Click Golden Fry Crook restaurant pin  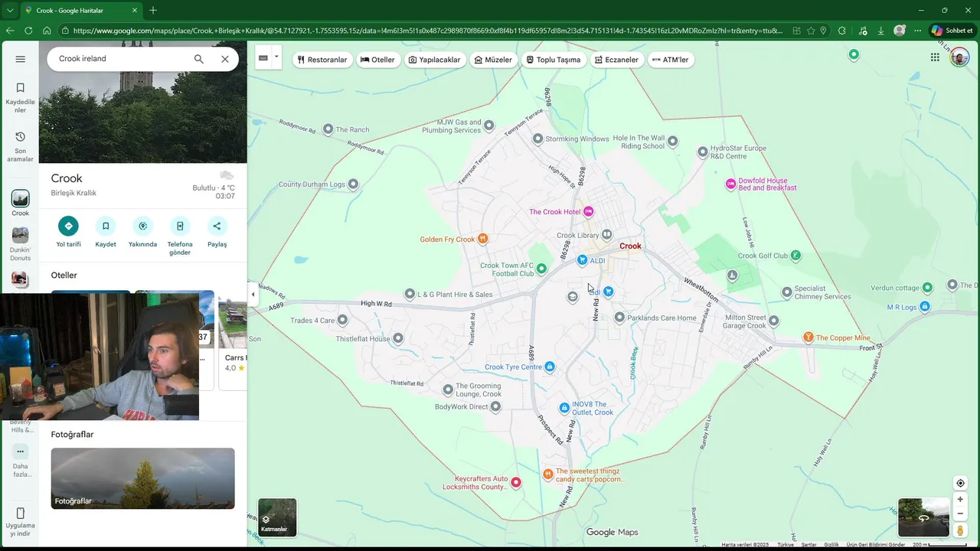point(482,239)
